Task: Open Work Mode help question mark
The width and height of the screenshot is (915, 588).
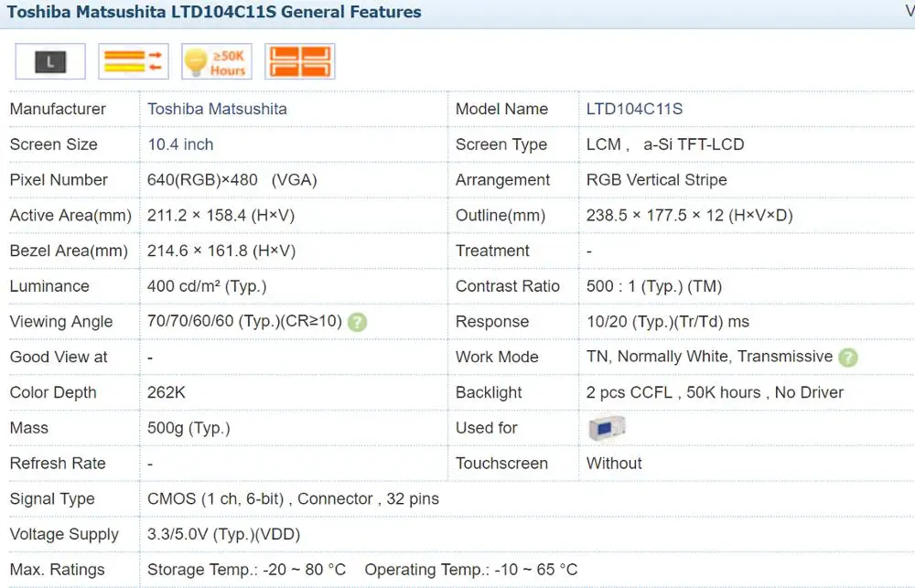Action: pyautogui.click(x=848, y=357)
